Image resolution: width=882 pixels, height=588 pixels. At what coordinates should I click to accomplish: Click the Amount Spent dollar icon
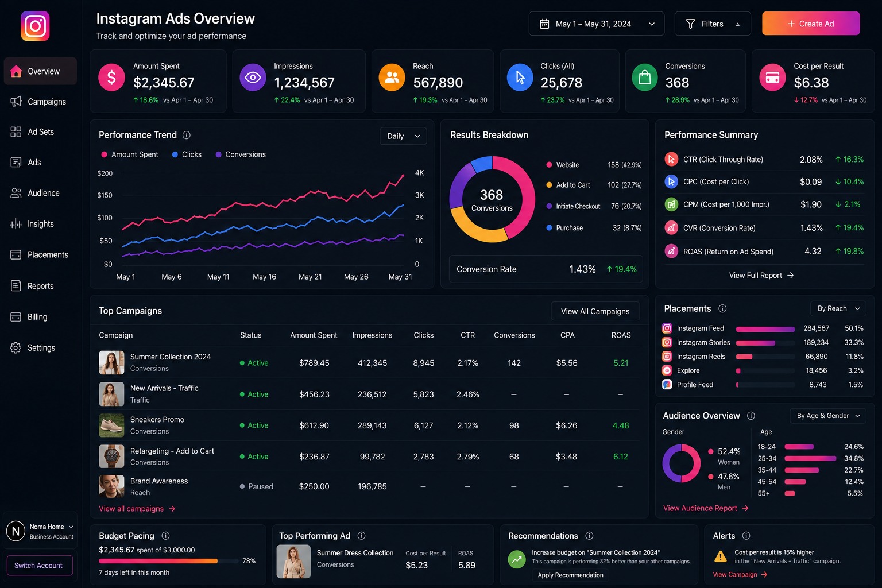[112, 77]
